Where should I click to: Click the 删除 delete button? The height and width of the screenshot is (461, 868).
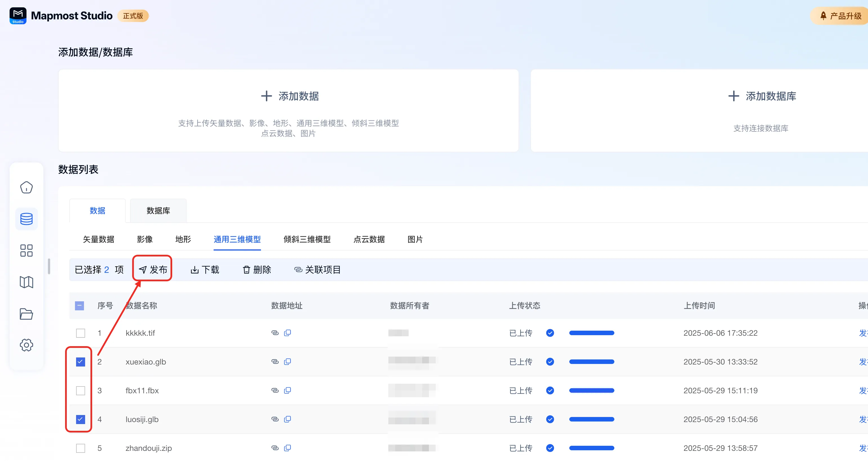257,269
